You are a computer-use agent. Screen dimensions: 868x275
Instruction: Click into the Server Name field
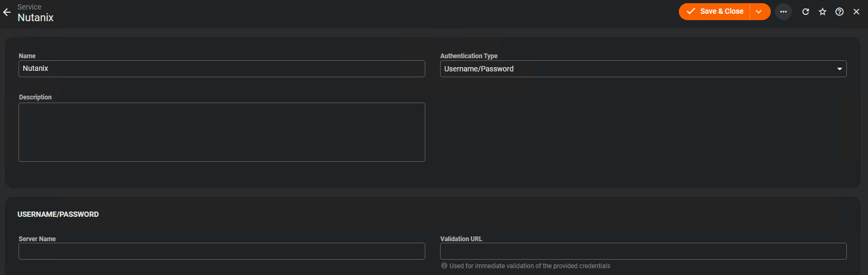(221, 251)
